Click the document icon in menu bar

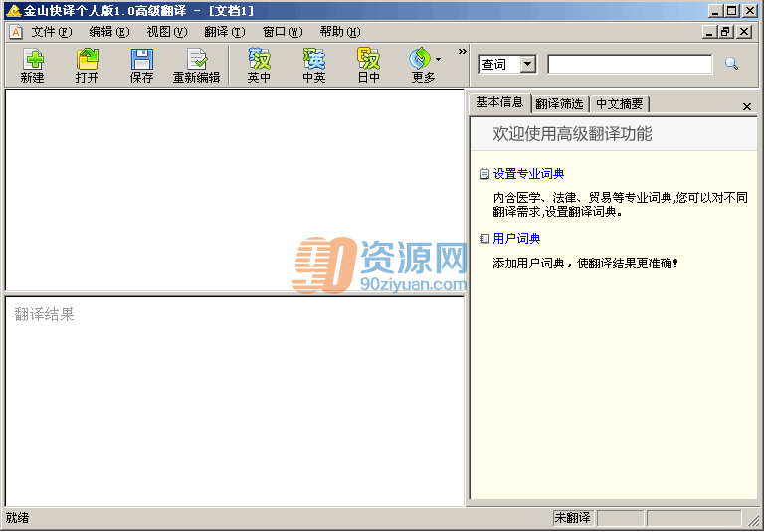click(16, 32)
